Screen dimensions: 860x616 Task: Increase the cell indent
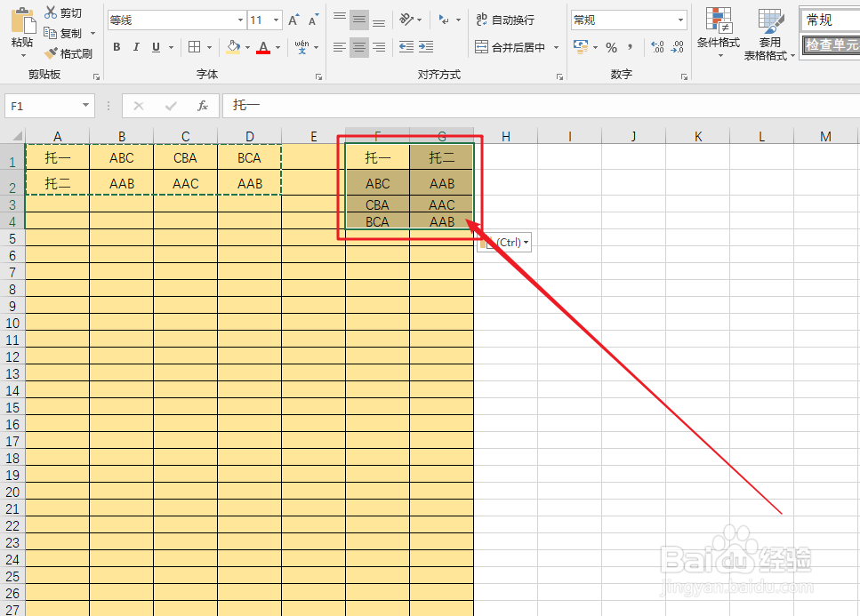[426, 47]
